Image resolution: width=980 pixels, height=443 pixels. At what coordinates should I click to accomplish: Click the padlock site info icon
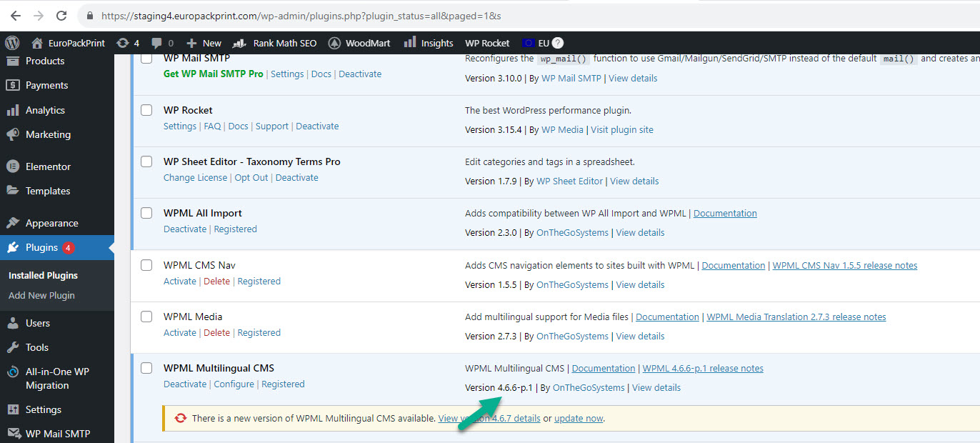pyautogui.click(x=89, y=15)
